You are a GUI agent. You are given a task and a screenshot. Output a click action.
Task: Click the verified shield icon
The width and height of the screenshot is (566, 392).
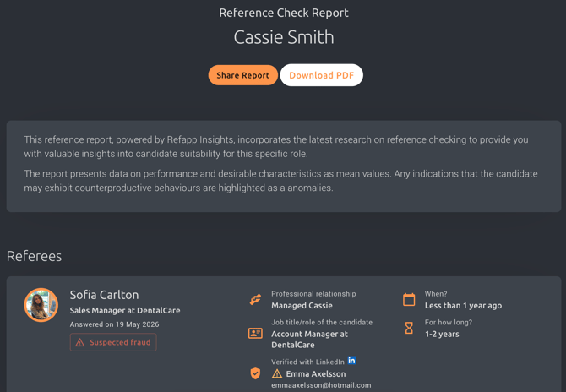[255, 373]
